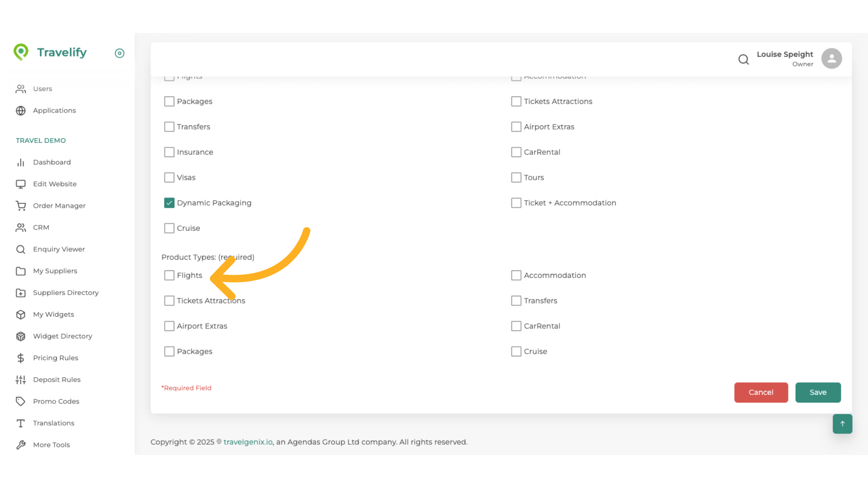
Task: Open the Dashboard menu item
Action: [52, 162]
